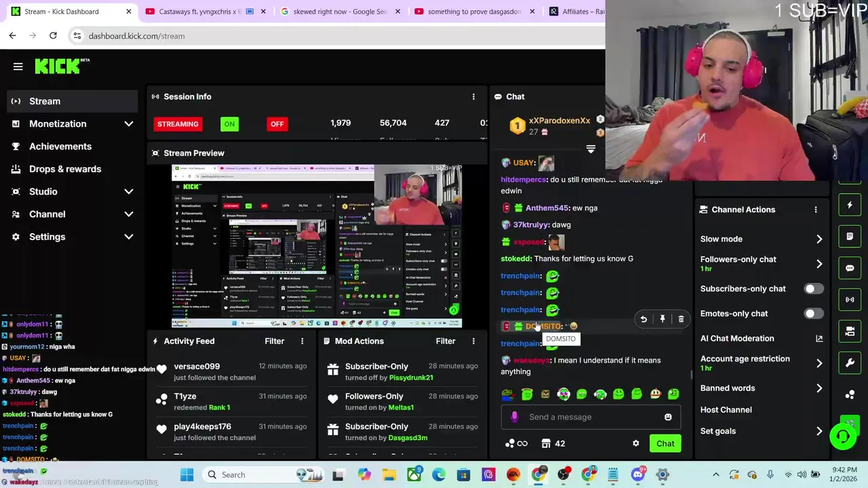
Task: Select Stream in the sidebar
Action: pos(71,101)
